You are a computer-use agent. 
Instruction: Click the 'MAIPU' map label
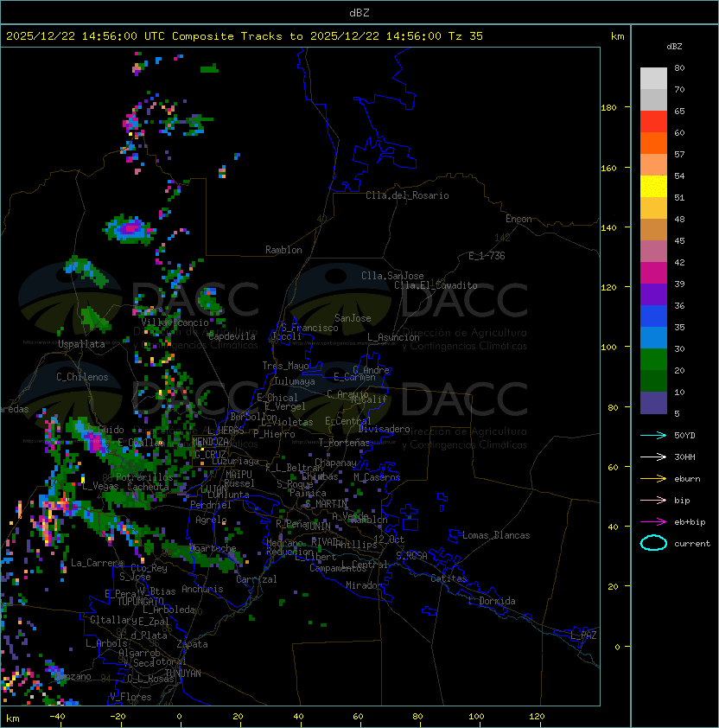pyautogui.click(x=239, y=475)
